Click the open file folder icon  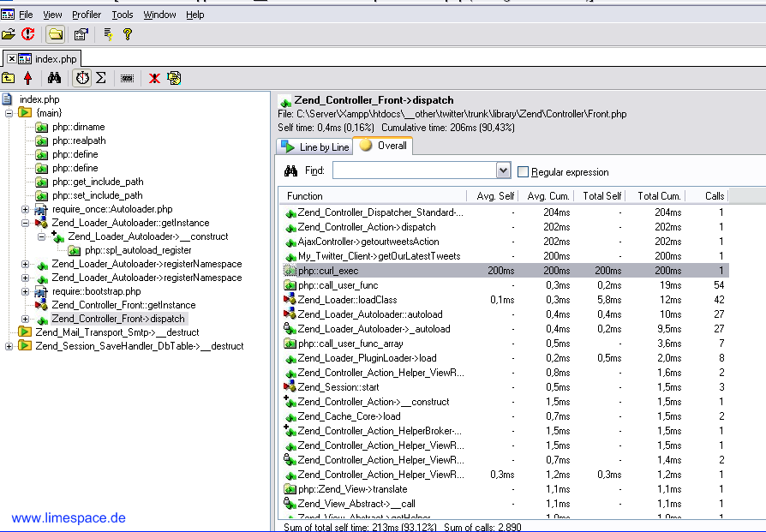pos(9,34)
